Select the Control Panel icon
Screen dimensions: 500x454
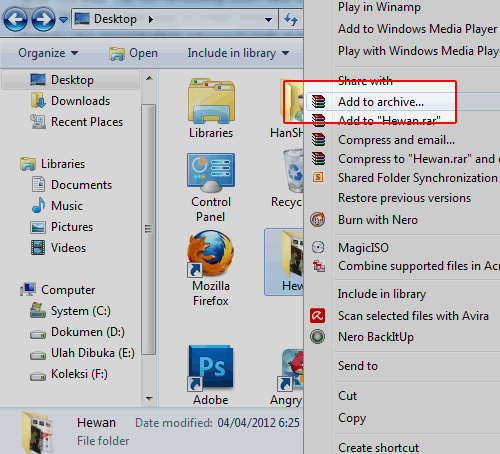click(x=211, y=188)
